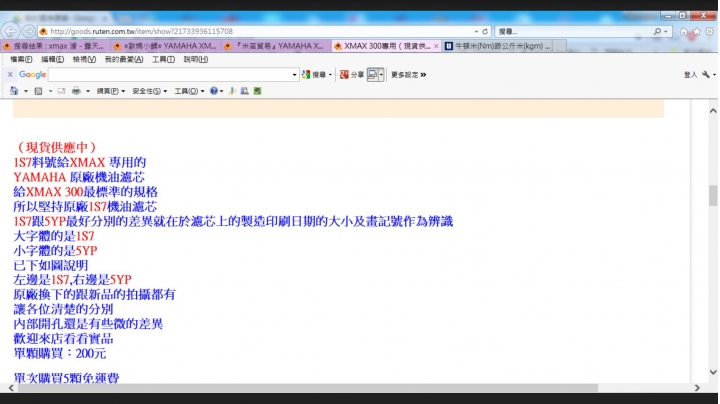Click the horizontal scrollbar left arrow
The height and width of the screenshot is (404, 720).
11,388
